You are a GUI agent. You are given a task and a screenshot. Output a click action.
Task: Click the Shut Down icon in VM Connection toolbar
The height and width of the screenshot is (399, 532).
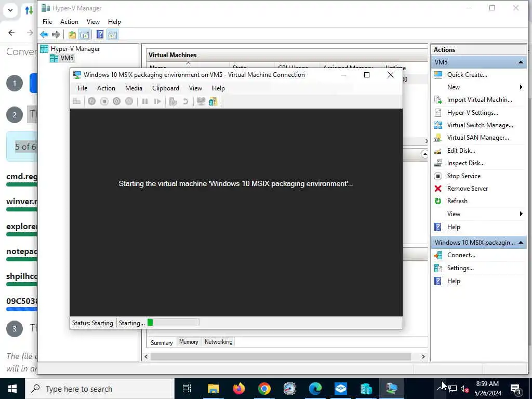[x=117, y=101]
